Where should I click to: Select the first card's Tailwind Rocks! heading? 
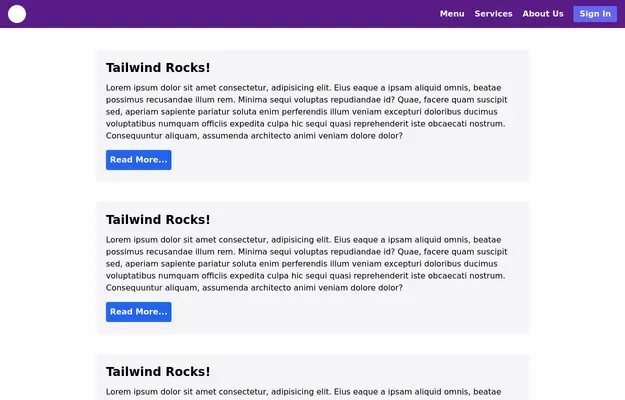[158, 68]
